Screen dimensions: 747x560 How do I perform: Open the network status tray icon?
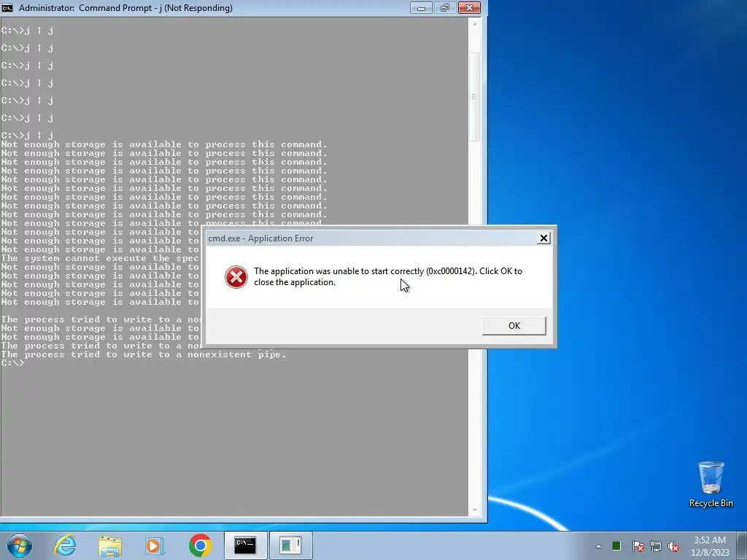(x=656, y=546)
